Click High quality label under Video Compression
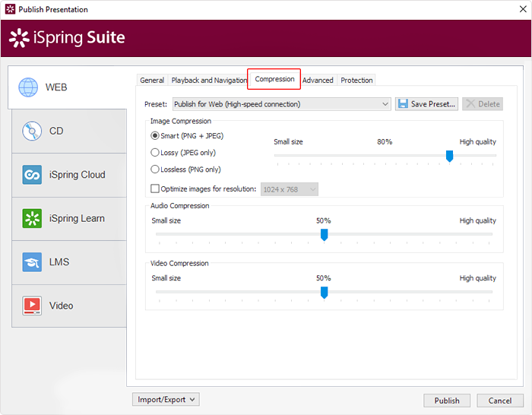This screenshot has height=415, width=532. pyautogui.click(x=478, y=278)
